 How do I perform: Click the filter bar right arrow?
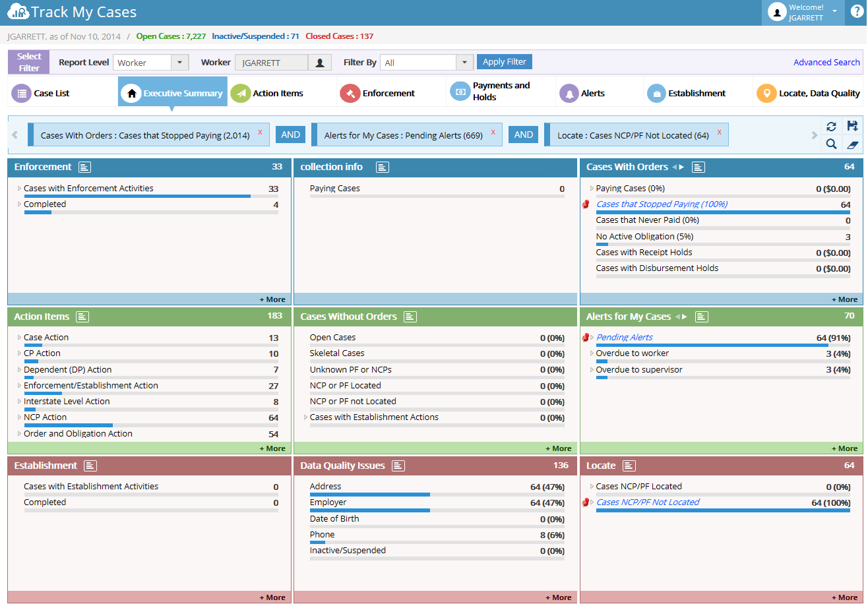[814, 135]
